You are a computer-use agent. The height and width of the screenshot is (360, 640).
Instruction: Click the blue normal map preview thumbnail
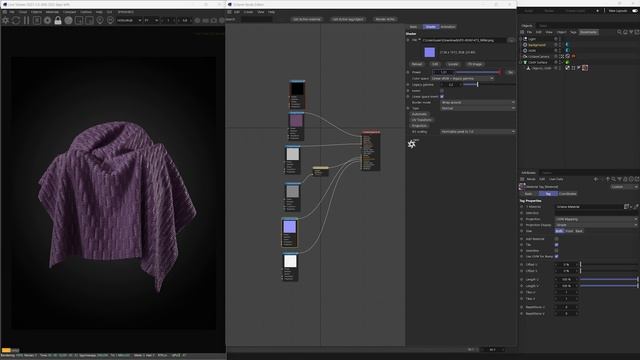(x=429, y=52)
